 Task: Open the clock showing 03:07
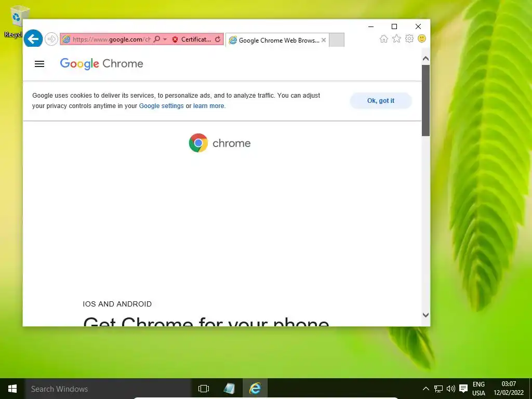pyautogui.click(x=509, y=389)
